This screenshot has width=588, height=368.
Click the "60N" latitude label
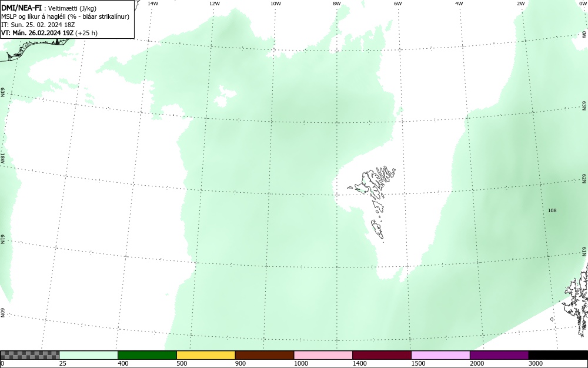pos(2,313)
